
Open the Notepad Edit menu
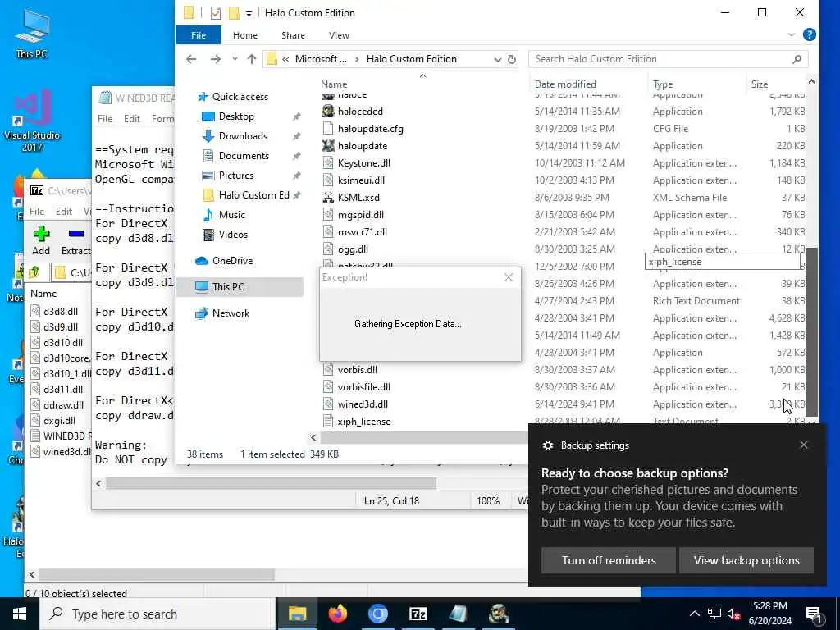(x=132, y=119)
